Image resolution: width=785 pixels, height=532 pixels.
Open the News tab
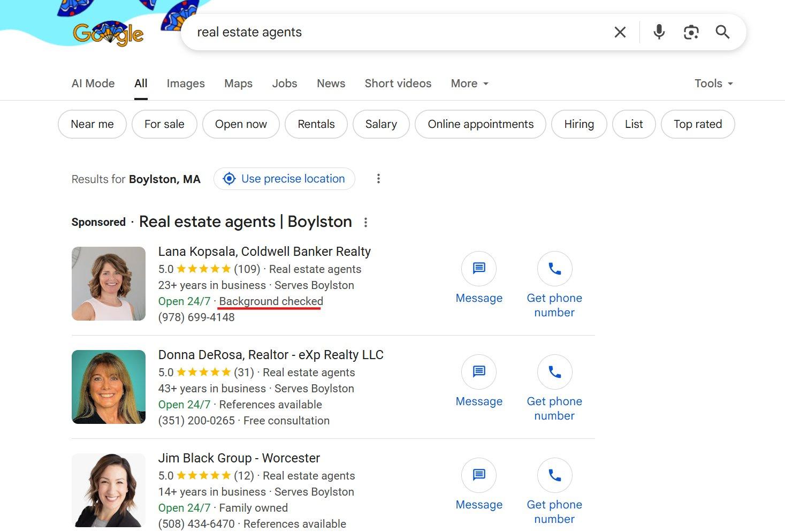[x=331, y=83]
